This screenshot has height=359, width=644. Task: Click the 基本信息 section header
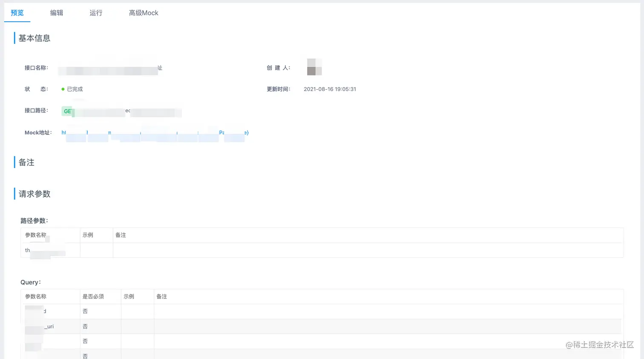34,38
